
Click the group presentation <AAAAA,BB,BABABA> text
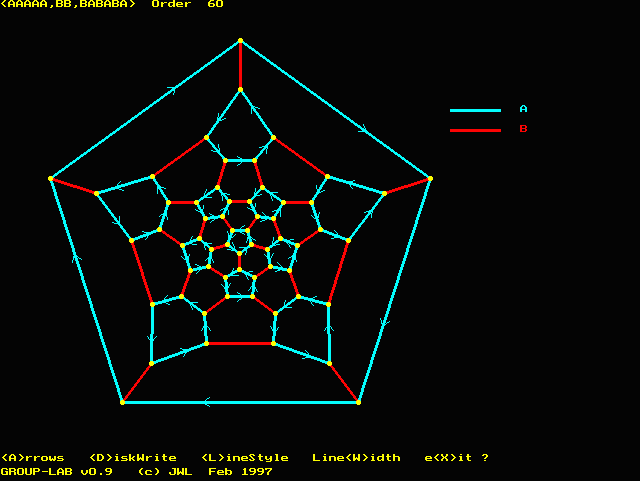(68, 4)
